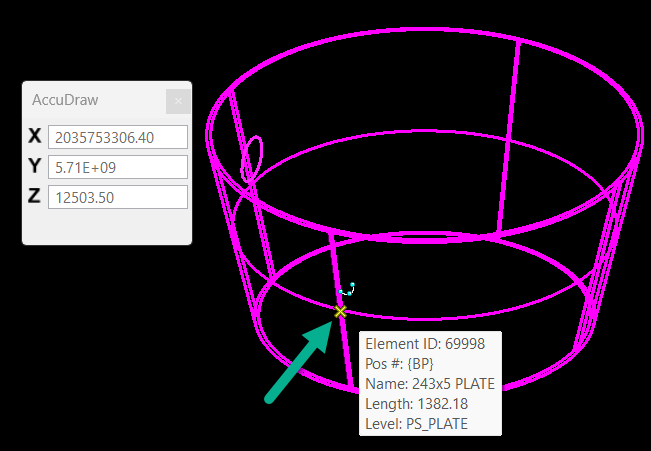Click the cyan AccuSnap arc indicator
The height and width of the screenshot is (451, 651).
pyautogui.click(x=347, y=289)
